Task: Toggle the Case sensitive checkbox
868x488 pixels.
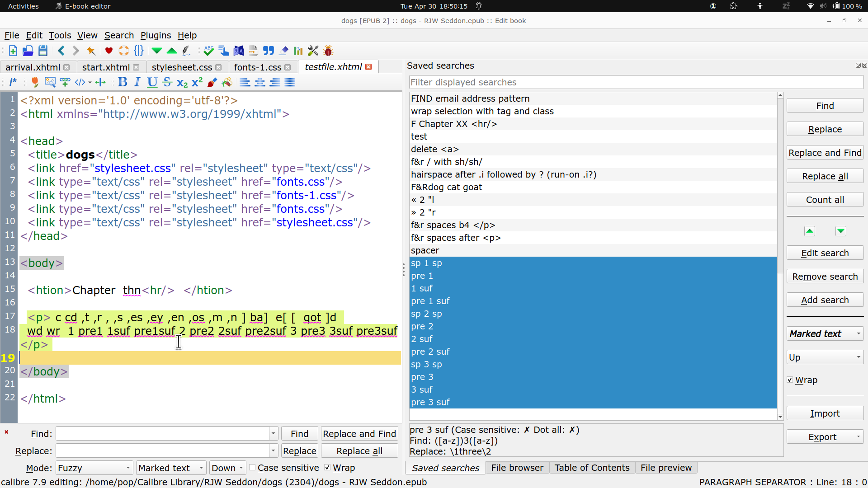Action: tap(253, 468)
